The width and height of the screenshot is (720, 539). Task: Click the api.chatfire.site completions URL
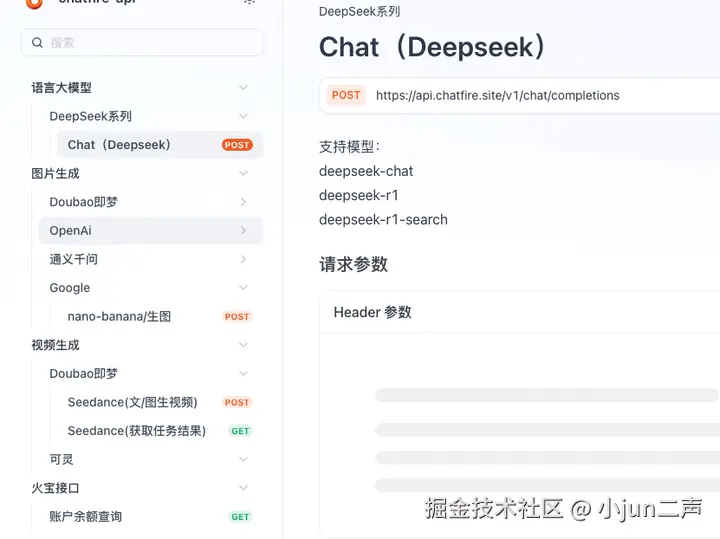[497, 95]
